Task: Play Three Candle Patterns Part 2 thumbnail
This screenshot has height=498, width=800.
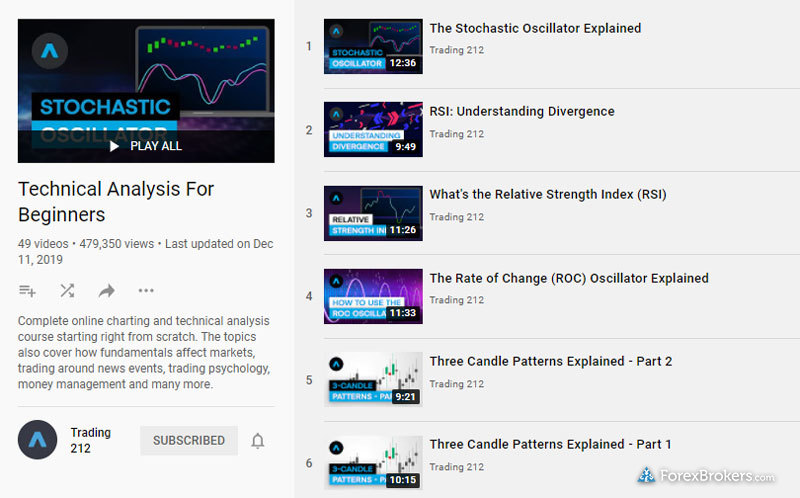Action: [x=373, y=379]
